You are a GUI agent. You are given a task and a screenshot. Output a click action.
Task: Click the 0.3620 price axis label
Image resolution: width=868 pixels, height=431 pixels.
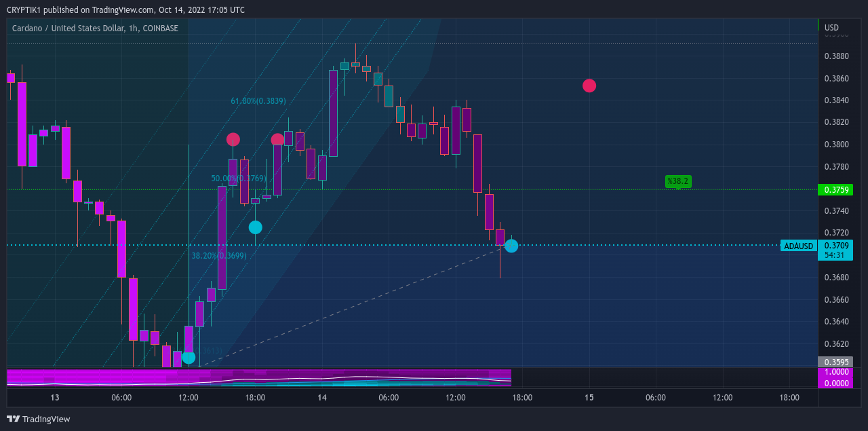[835, 344]
